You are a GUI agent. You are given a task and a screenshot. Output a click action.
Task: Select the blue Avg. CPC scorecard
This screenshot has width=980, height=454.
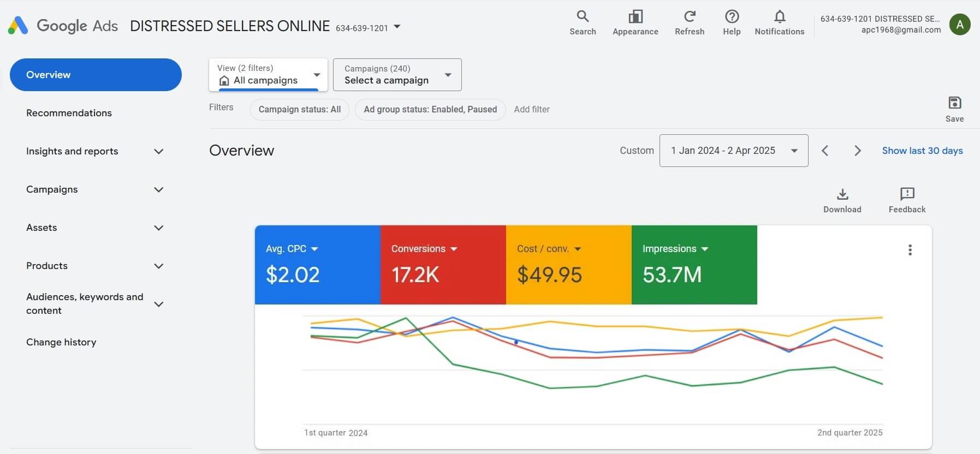(318, 265)
